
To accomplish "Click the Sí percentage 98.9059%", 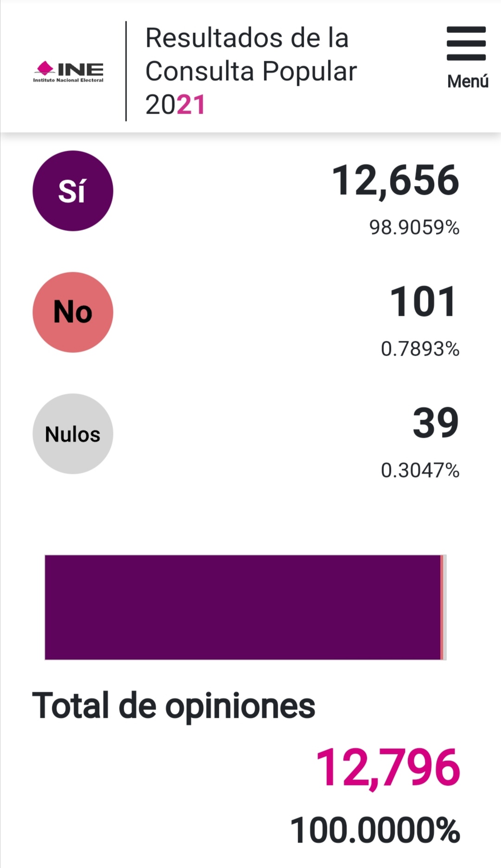I will 414,228.
